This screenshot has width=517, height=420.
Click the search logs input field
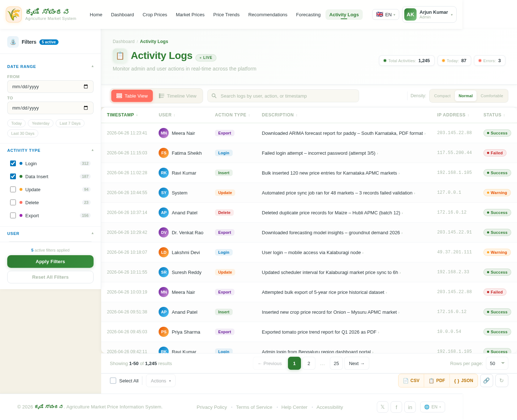pyautogui.click(x=283, y=96)
